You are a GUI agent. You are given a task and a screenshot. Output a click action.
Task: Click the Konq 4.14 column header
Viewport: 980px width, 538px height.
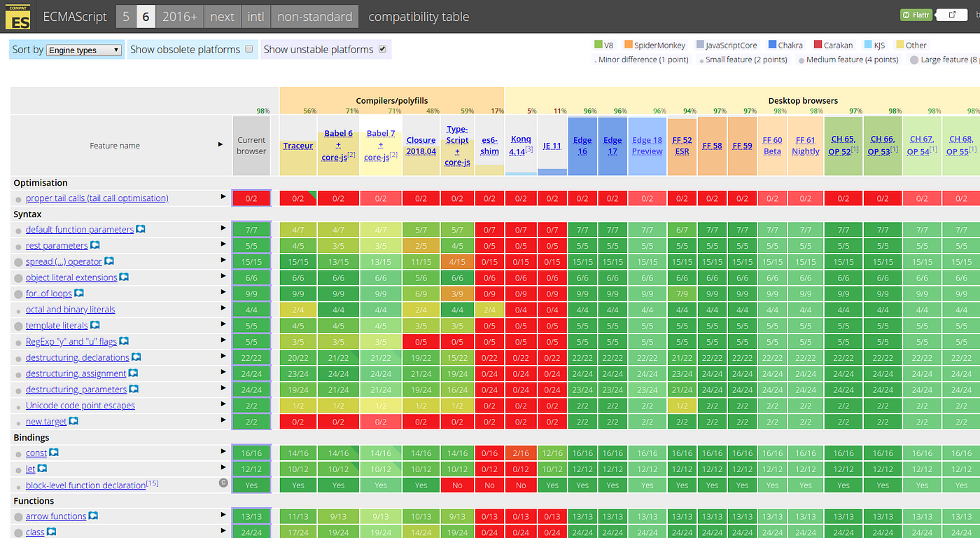click(x=521, y=146)
